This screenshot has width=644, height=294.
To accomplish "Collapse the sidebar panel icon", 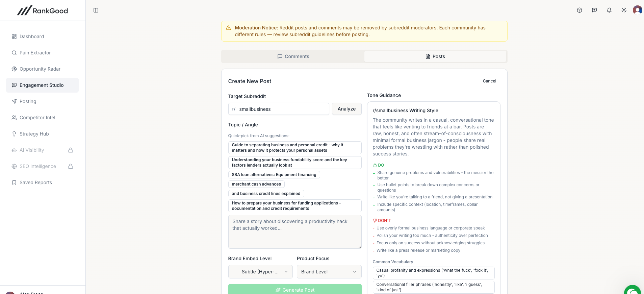I will point(96,10).
